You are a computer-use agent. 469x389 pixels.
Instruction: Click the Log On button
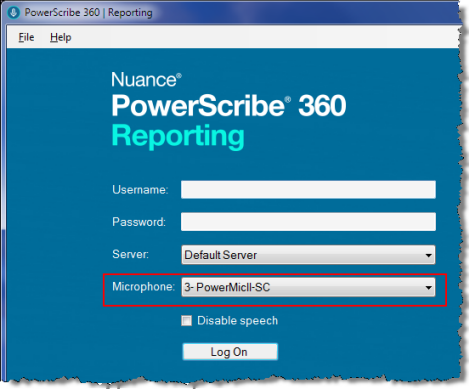(x=230, y=352)
